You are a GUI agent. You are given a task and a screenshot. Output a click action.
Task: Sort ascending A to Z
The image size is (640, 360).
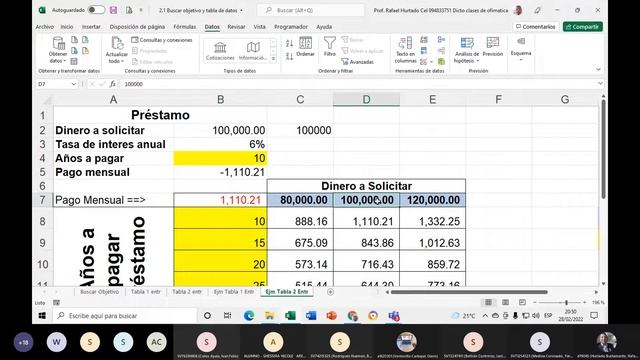click(289, 43)
